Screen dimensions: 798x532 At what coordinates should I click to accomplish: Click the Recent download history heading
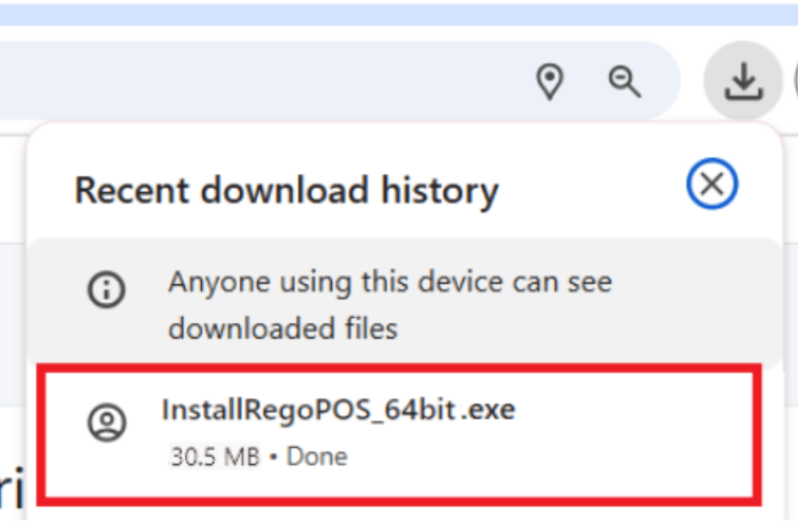click(x=287, y=189)
